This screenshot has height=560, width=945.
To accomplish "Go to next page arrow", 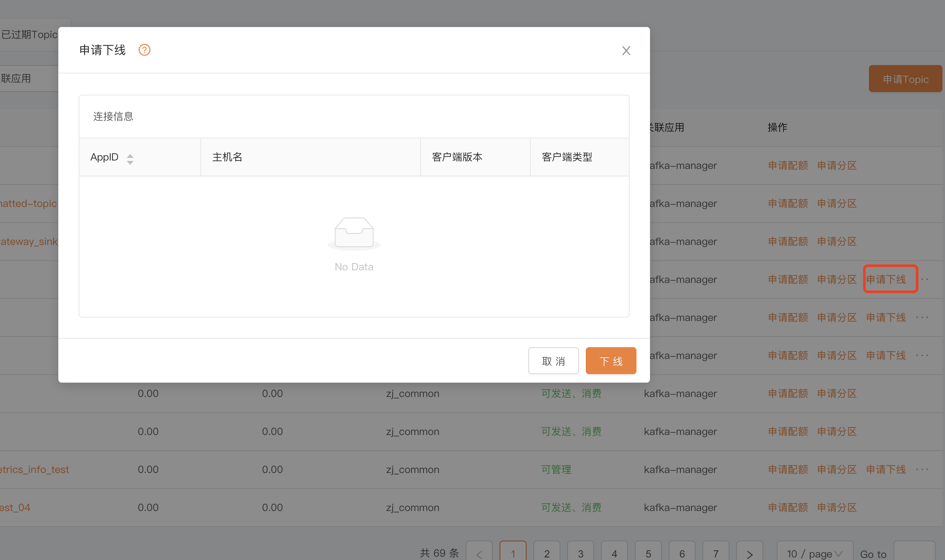I will (x=749, y=553).
